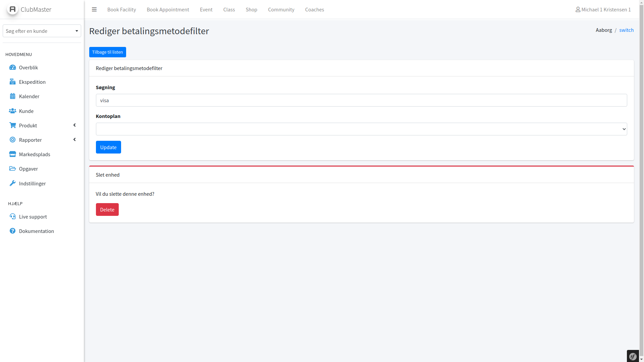The height and width of the screenshot is (362, 644).
Task: Click the Kunde users icon
Action: click(12, 111)
